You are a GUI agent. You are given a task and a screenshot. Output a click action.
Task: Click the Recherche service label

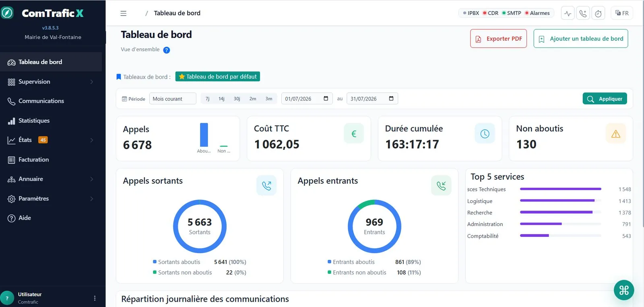pos(479,213)
